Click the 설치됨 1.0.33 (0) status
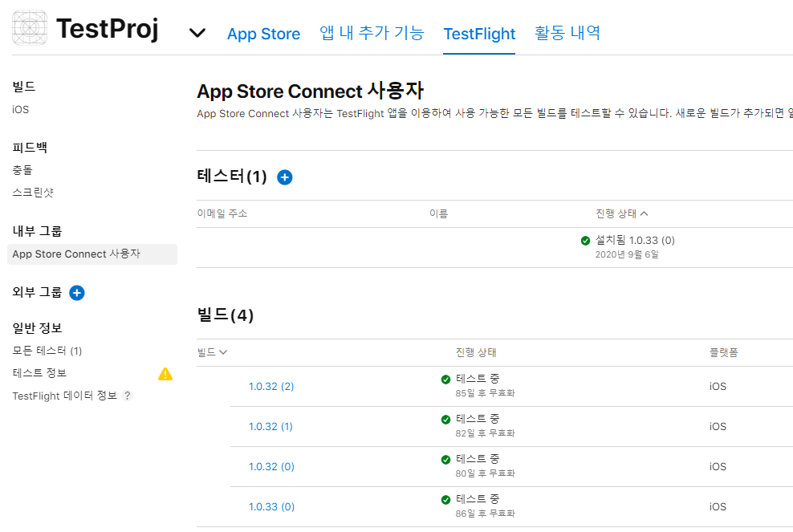This screenshot has height=532, width=793. [635, 240]
